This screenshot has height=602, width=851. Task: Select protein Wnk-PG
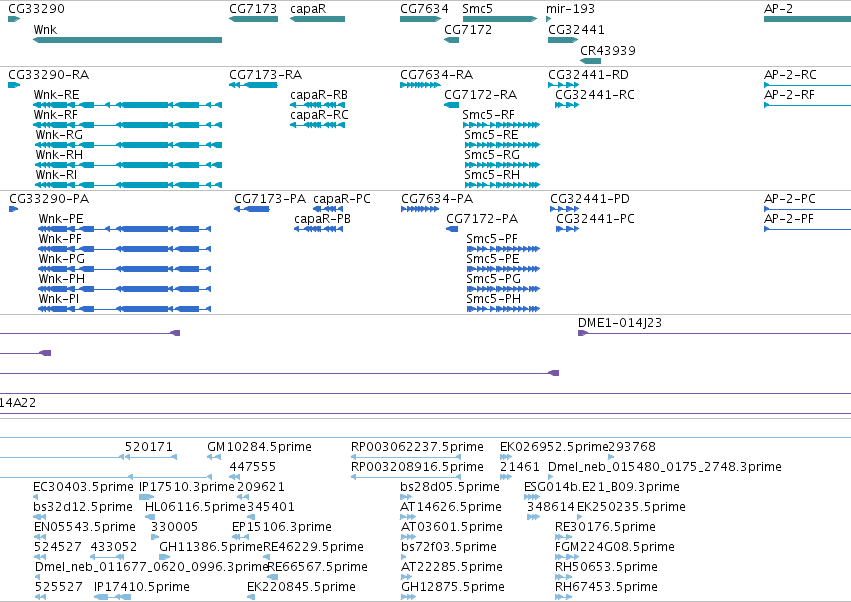pos(124,269)
